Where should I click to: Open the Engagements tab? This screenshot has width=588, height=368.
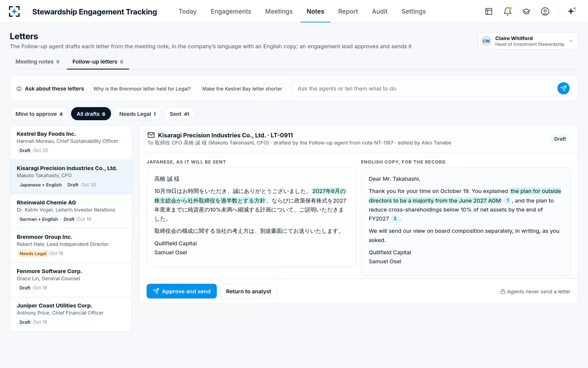[231, 11]
